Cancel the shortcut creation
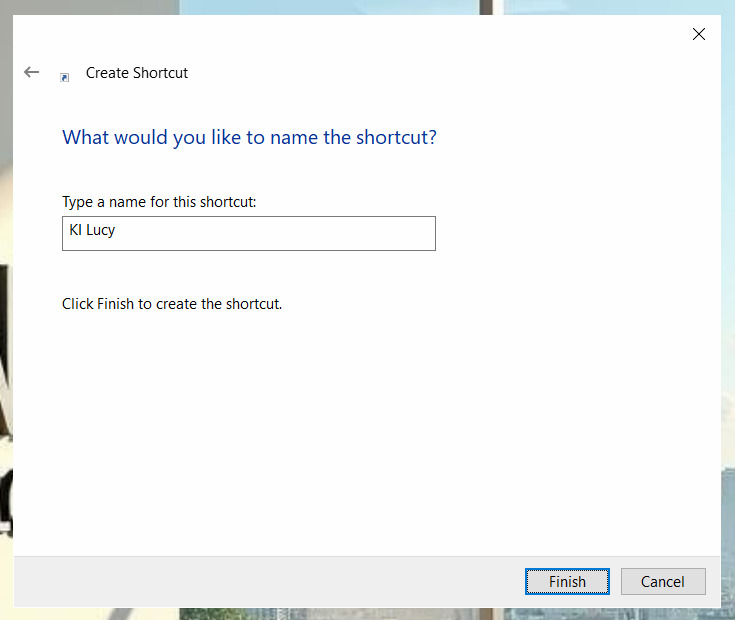Viewport: 735px width, 620px height. pos(662,581)
